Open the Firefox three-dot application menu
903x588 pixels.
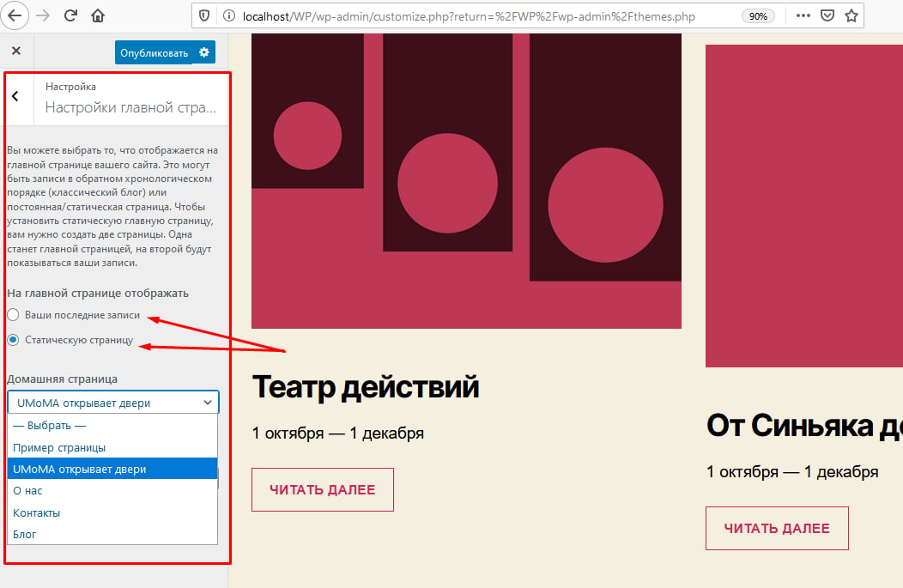803,15
